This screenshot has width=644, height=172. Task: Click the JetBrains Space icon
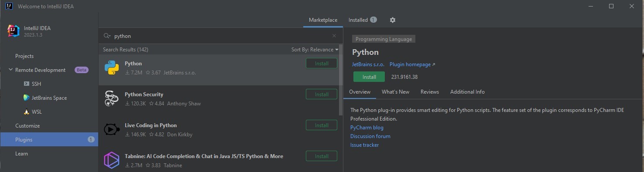(x=27, y=98)
